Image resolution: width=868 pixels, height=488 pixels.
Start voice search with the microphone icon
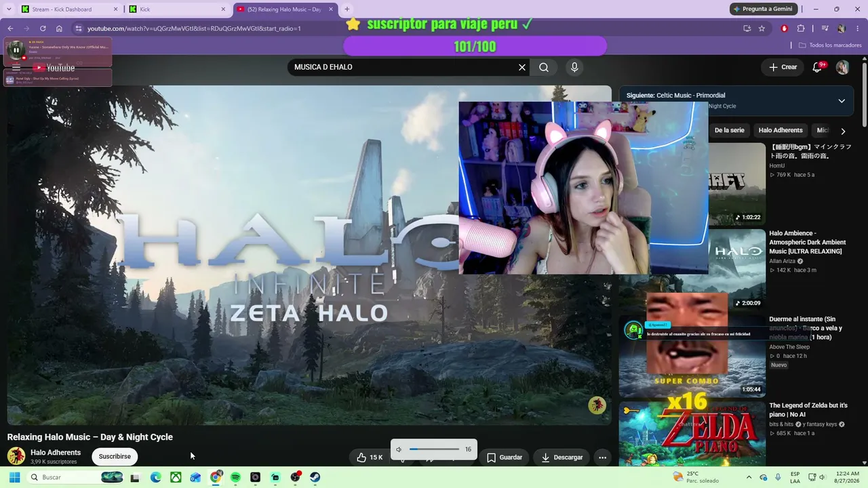click(574, 67)
